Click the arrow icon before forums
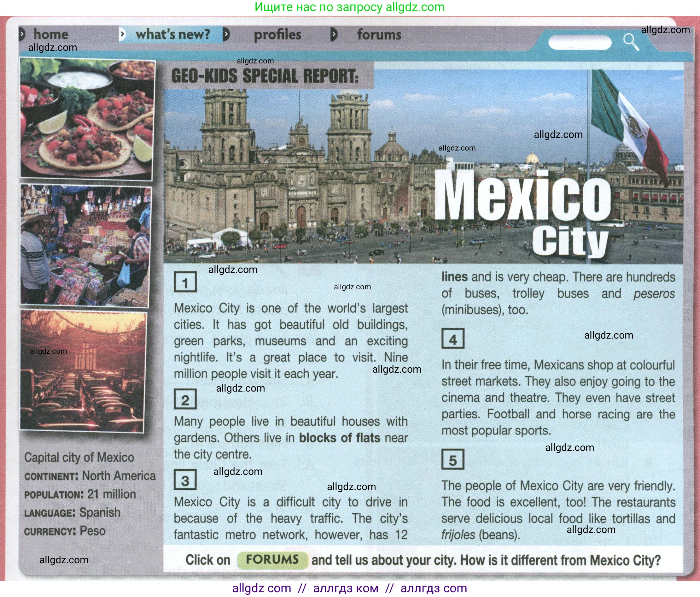The image size is (700, 597). tap(334, 34)
